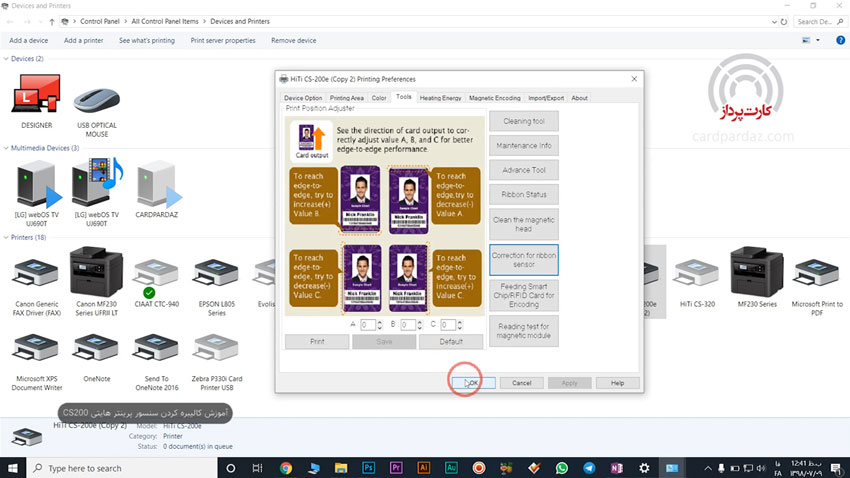Click Add a printer in the toolbar
This screenshot has width=850, height=478.
coord(83,40)
